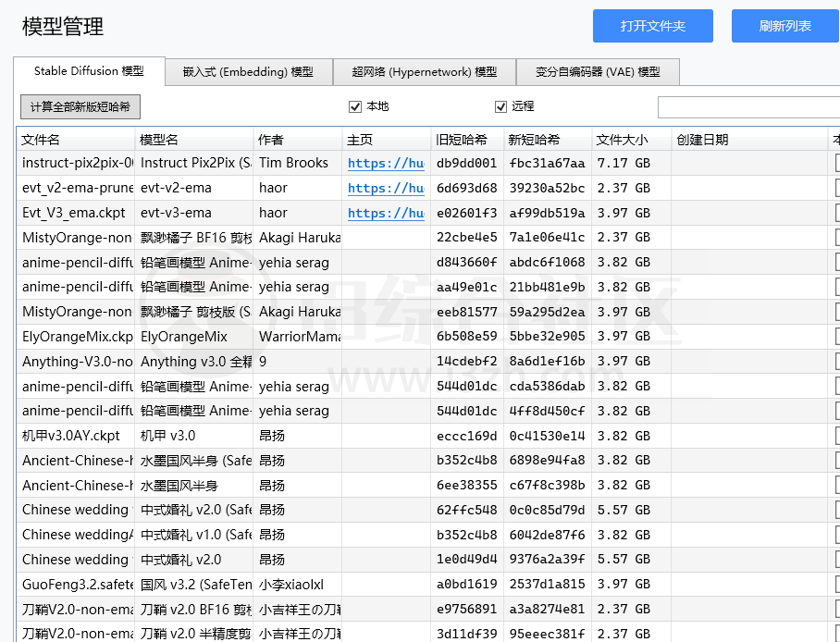
Task: Click model name 刀鞘 v2.0 BF16 剪枝
Action: coord(194,610)
